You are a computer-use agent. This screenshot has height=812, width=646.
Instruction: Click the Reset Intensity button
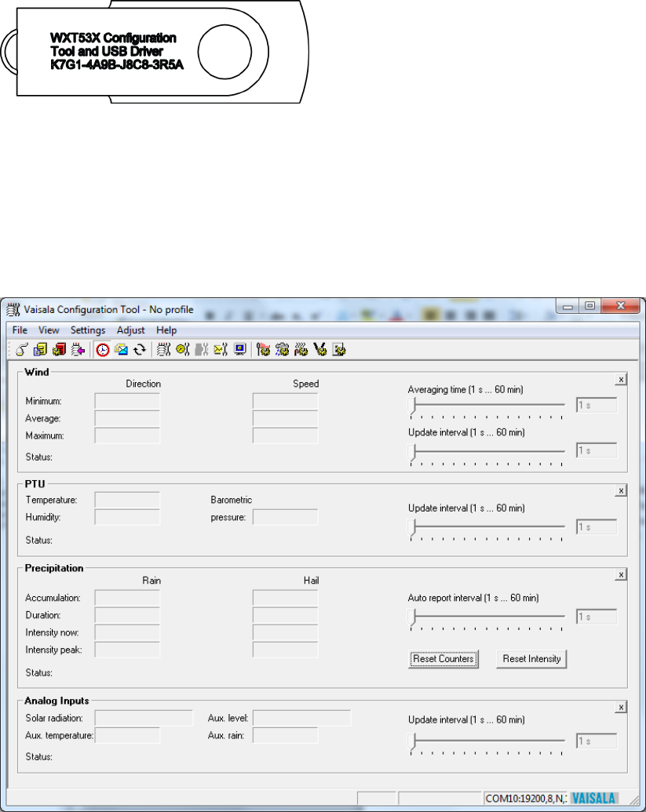tap(531, 659)
